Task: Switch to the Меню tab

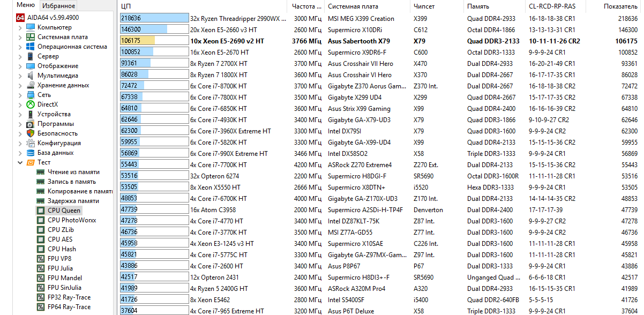Action: (26, 5)
